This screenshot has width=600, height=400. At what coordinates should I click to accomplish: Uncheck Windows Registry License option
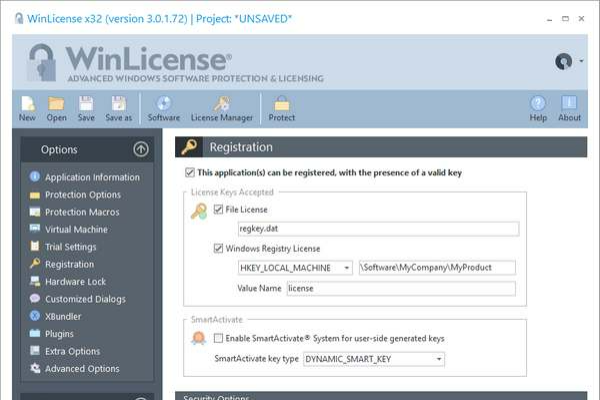(x=218, y=248)
